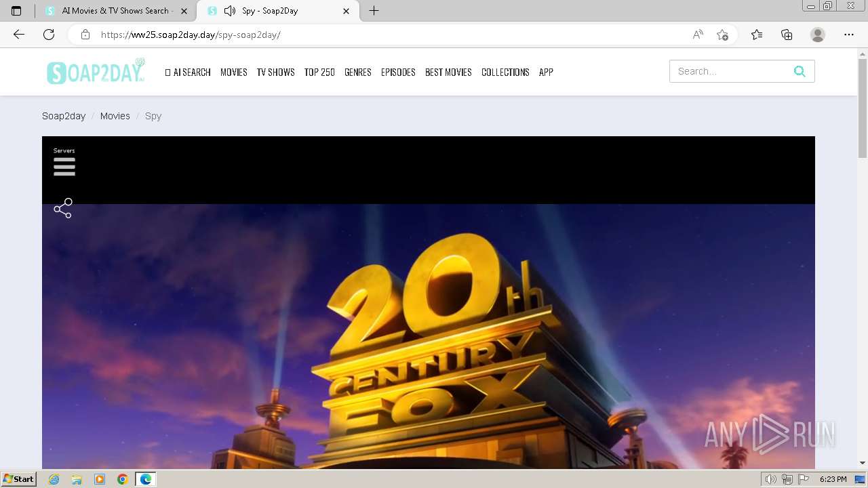Click the Soap2day breadcrumb link
Screen dimensions: 868x488
[x=64, y=116]
